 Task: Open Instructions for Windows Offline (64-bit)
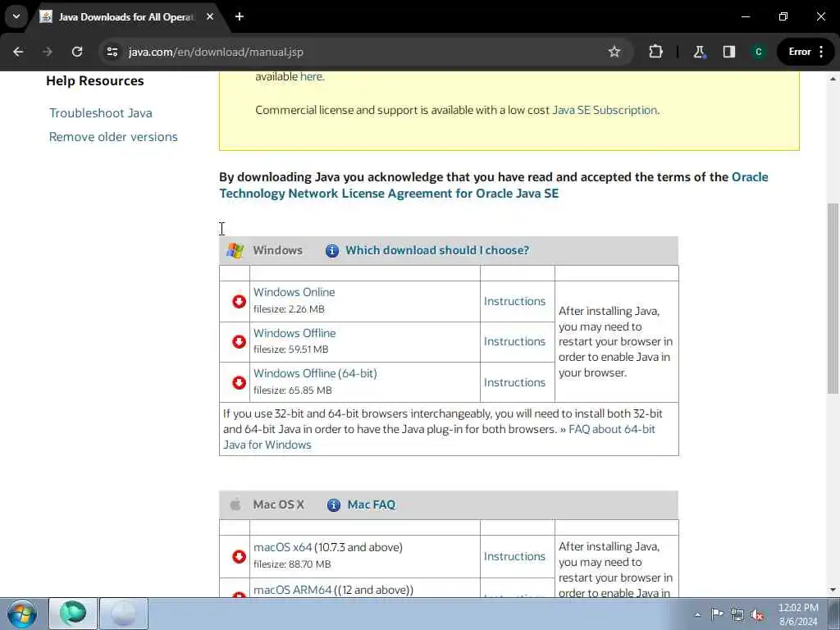click(x=514, y=382)
